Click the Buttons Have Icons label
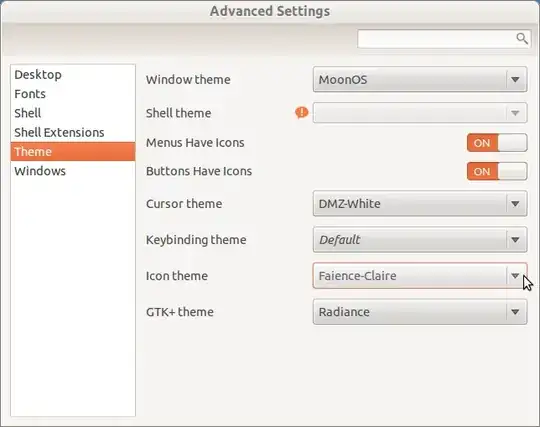The height and width of the screenshot is (427, 540). tap(199, 171)
